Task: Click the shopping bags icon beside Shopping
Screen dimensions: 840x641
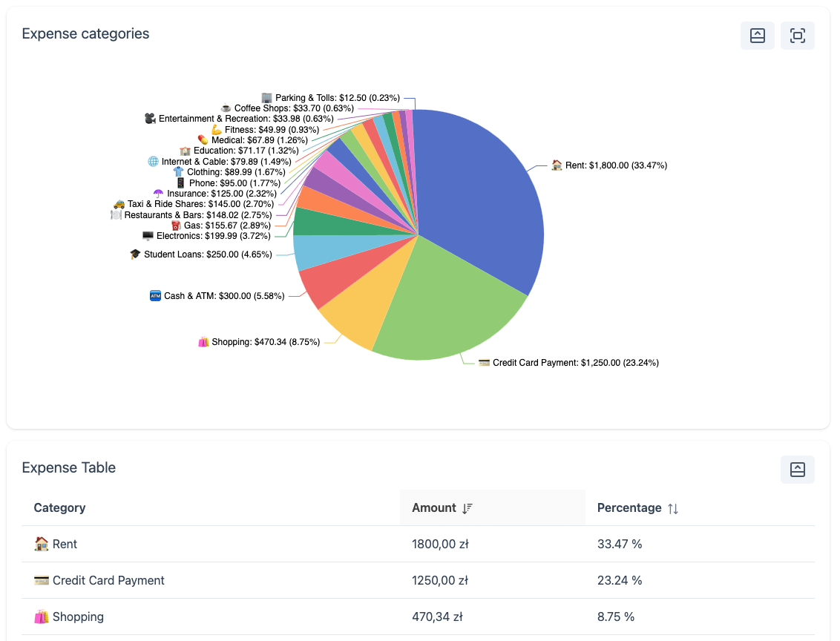Action: (39, 617)
